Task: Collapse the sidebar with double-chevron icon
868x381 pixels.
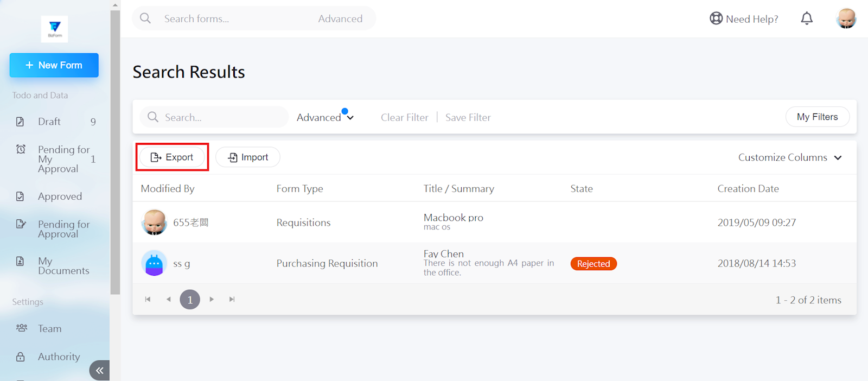Action: (99, 371)
